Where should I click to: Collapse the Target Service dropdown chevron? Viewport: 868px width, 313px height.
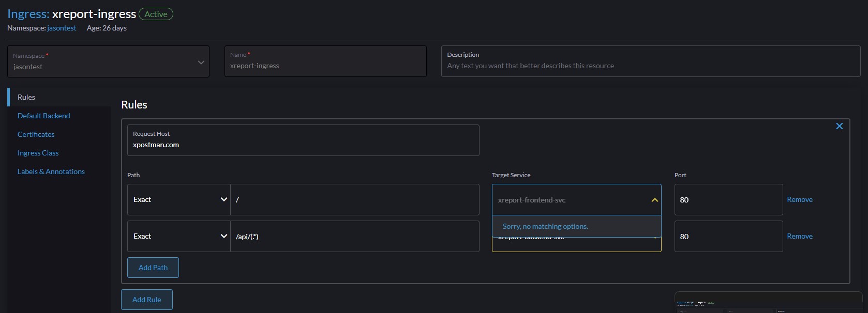click(654, 200)
